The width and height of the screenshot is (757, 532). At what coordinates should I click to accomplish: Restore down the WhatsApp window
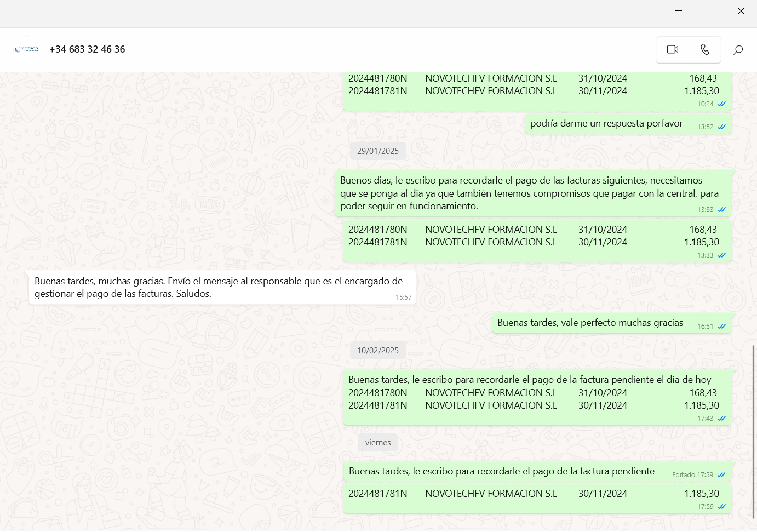point(709,11)
